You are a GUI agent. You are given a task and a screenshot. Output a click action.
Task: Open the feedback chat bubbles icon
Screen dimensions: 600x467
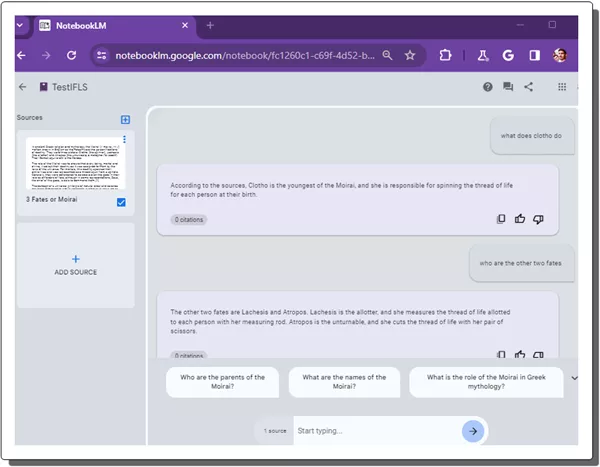coord(508,87)
